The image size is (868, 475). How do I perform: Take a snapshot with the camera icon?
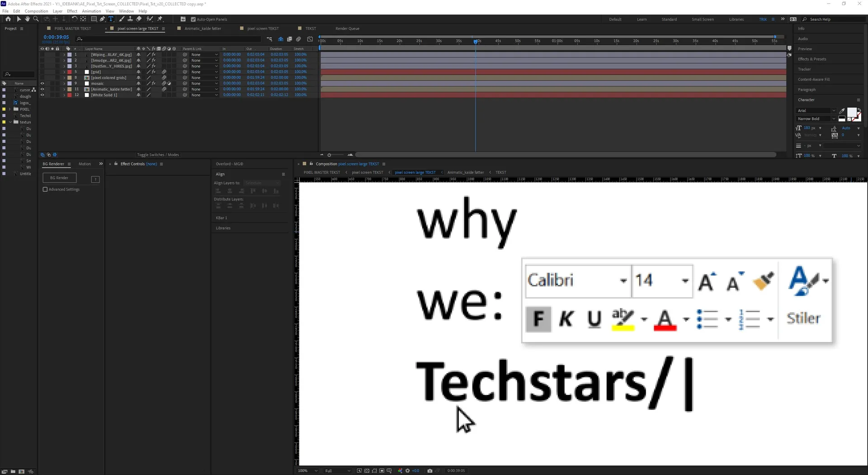[429, 470]
